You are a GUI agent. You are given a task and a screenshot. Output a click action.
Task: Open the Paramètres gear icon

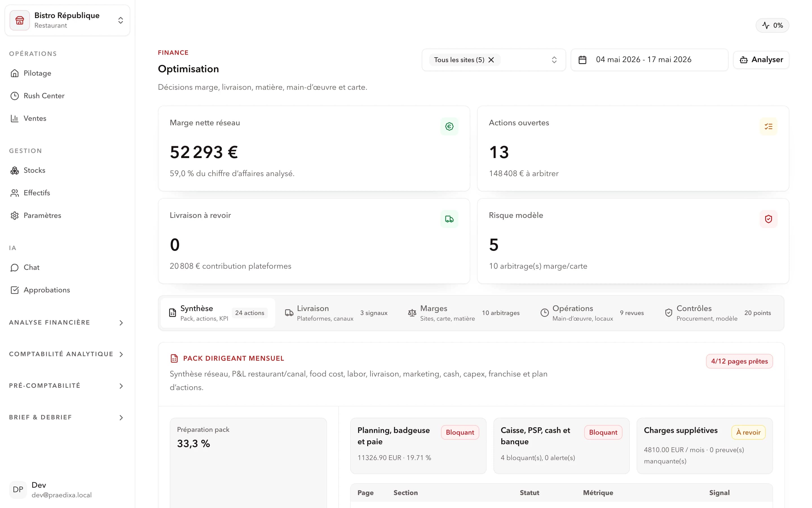click(x=14, y=215)
